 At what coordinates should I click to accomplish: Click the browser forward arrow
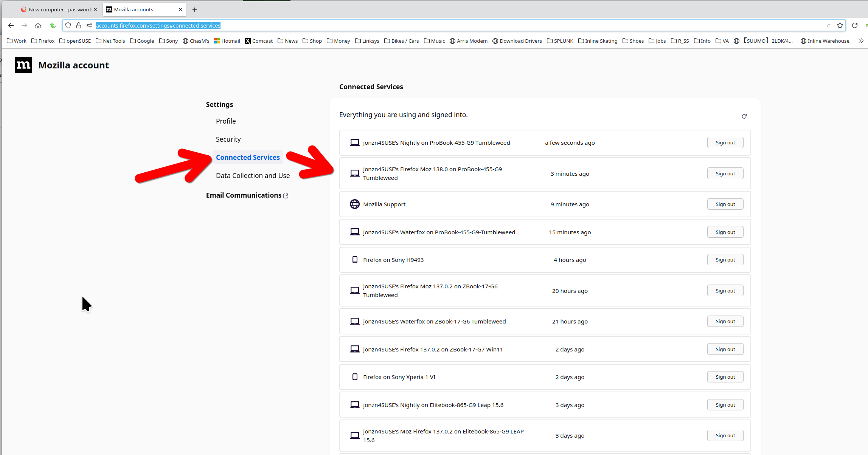(25, 25)
